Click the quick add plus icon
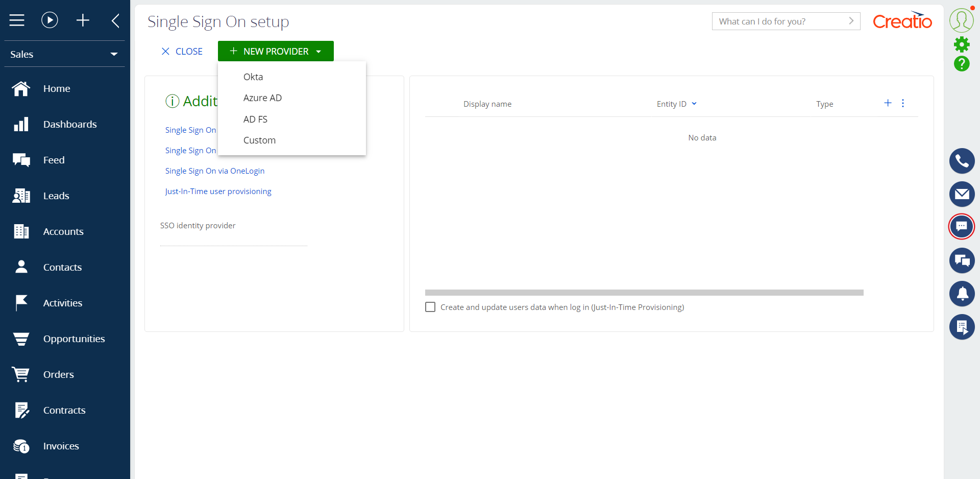The image size is (980, 479). [x=83, y=20]
